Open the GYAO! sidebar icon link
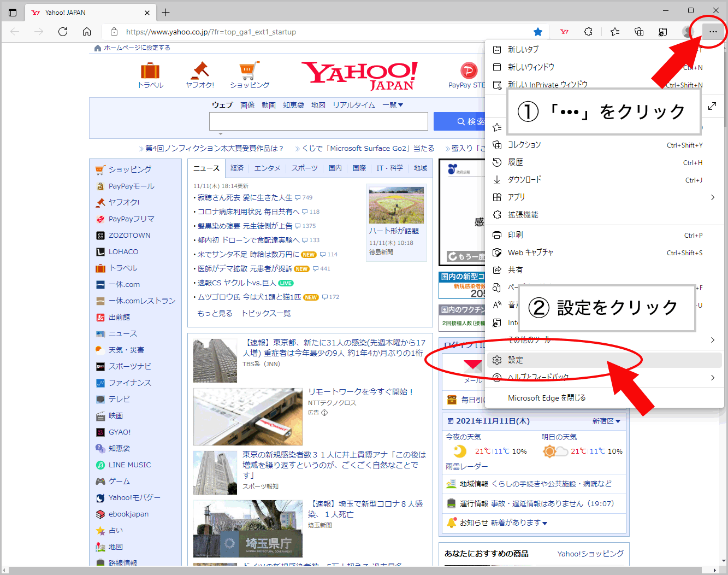This screenshot has width=728, height=575. (100, 432)
